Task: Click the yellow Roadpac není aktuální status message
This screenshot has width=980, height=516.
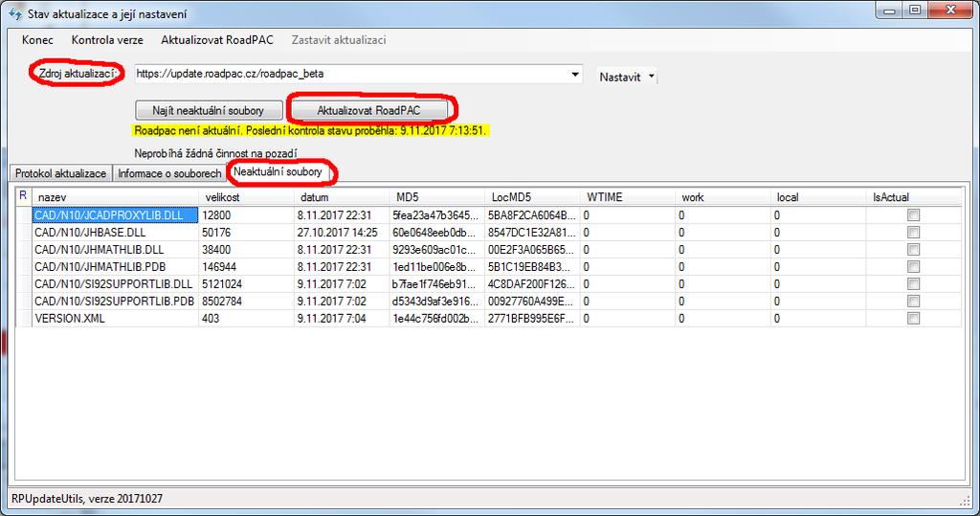Action: (x=310, y=131)
